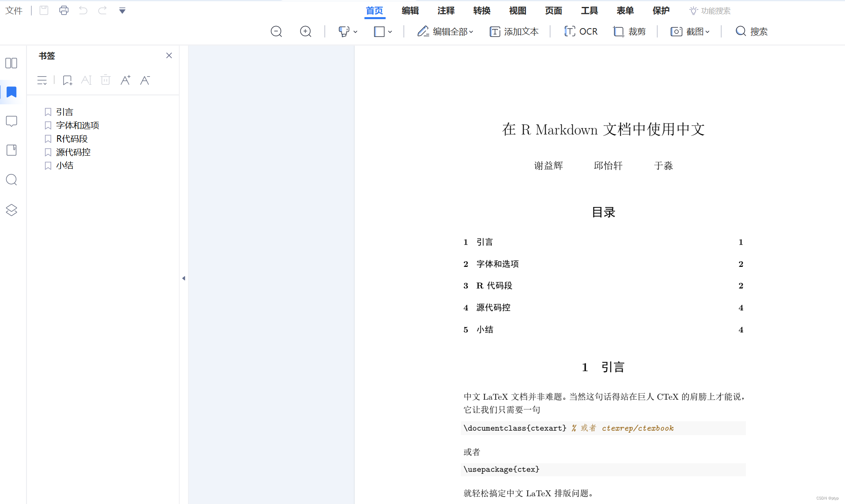This screenshot has width=845, height=504.
Task: Select the 引言 bookmark
Action: [x=64, y=112]
